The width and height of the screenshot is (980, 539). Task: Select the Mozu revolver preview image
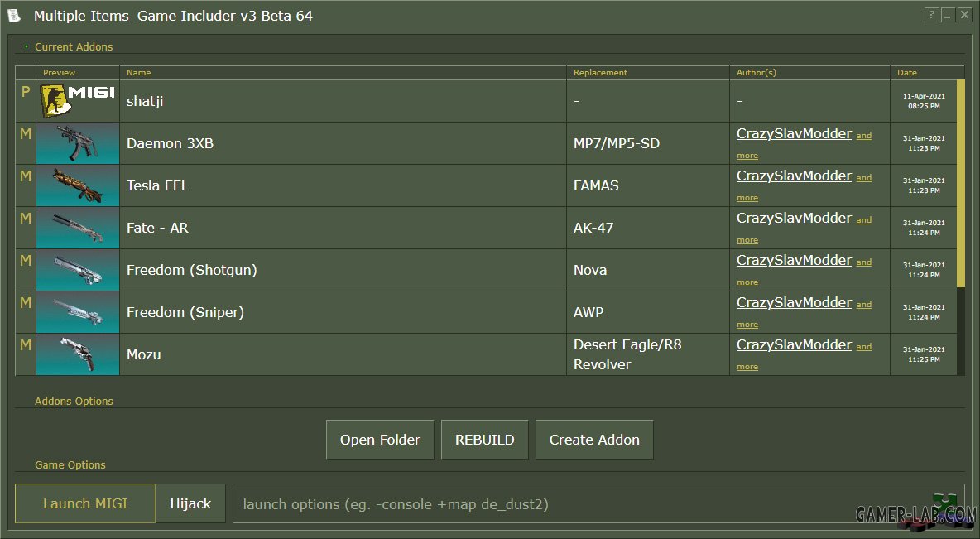78,354
